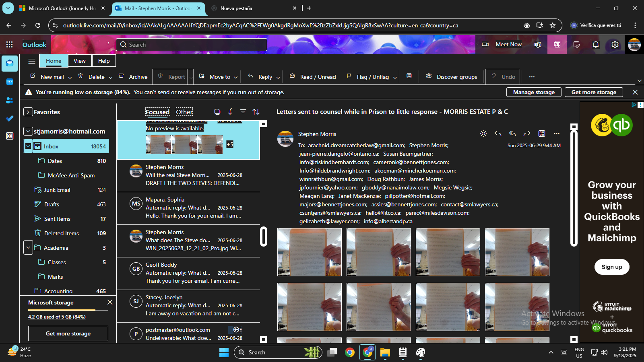
Task: Open the To Do checkmark icon
Action: [10, 118]
